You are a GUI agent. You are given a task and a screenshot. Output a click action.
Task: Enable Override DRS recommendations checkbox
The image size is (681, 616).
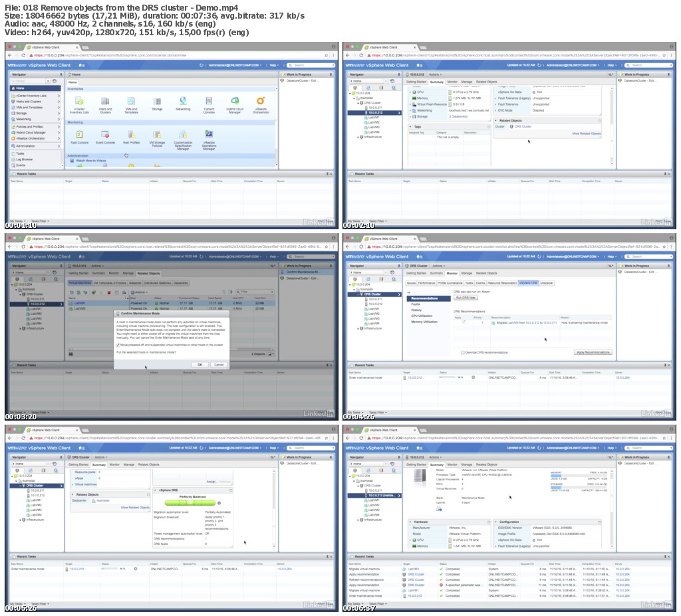coord(463,352)
